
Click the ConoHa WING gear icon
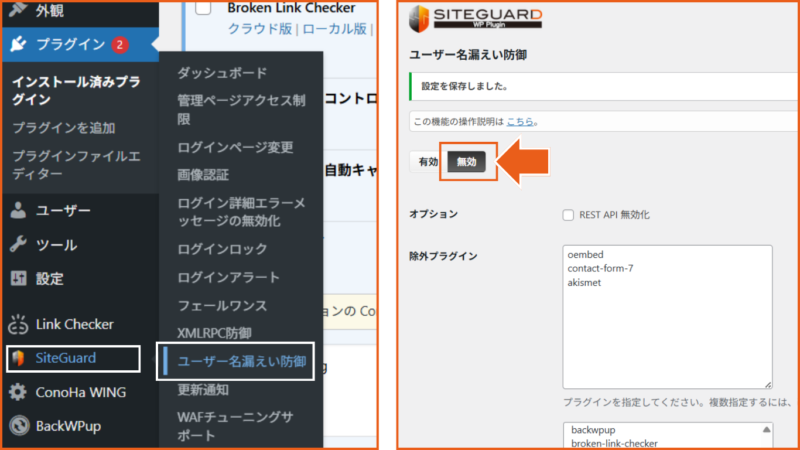18,392
